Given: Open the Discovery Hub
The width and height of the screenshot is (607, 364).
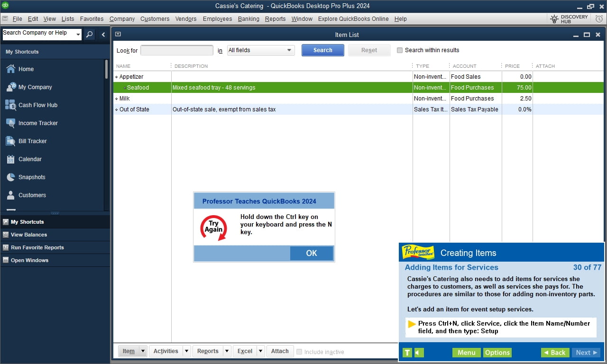Looking at the screenshot, I should click(x=569, y=19).
